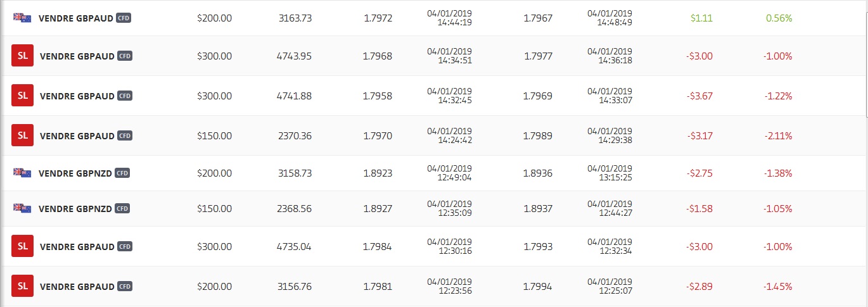This screenshot has width=868, height=307.
Task: Click the SL icon on the 12:30:16 trade
Action: (x=22, y=246)
